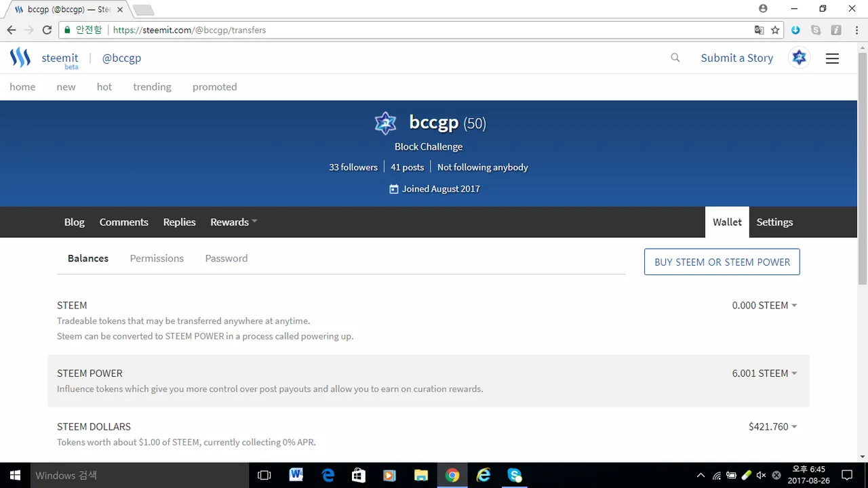View the 41 posts link
Image resolution: width=868 pixels, height=488 pixels.
[x=407, y=167]
